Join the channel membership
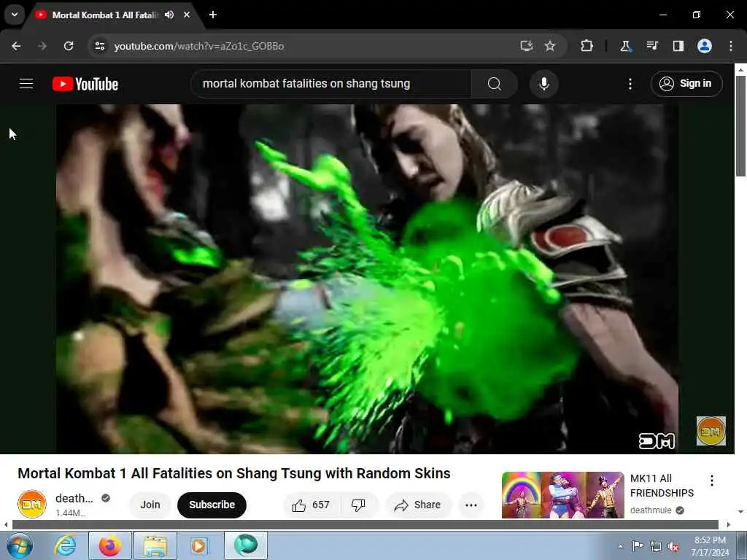Image resolution: width=747 pixels, height=560 pixels. point(150,505)
